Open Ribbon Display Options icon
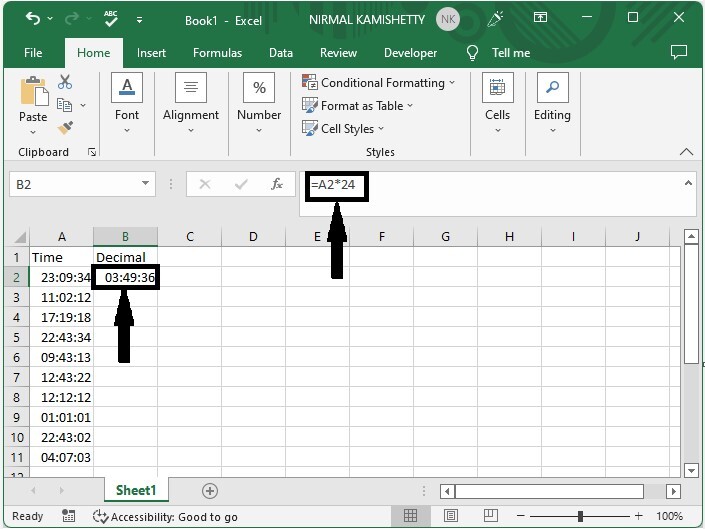This screenshot has width=705, height=529. click(x=540, y=18)
